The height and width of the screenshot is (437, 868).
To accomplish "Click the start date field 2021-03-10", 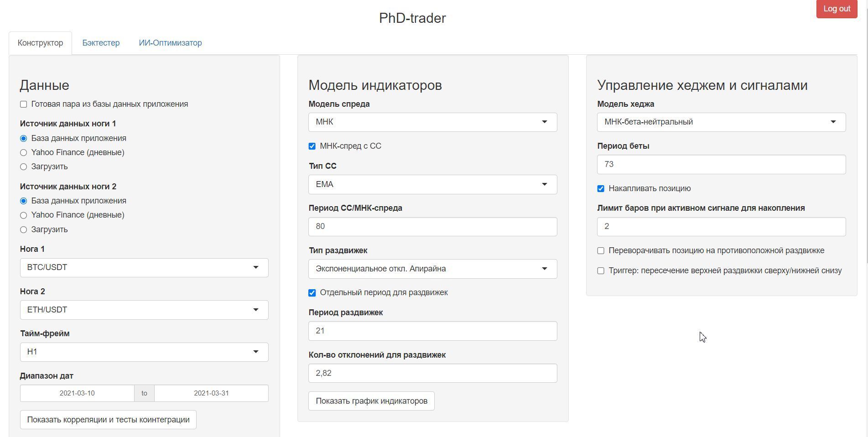I will (x=77, y=393).
